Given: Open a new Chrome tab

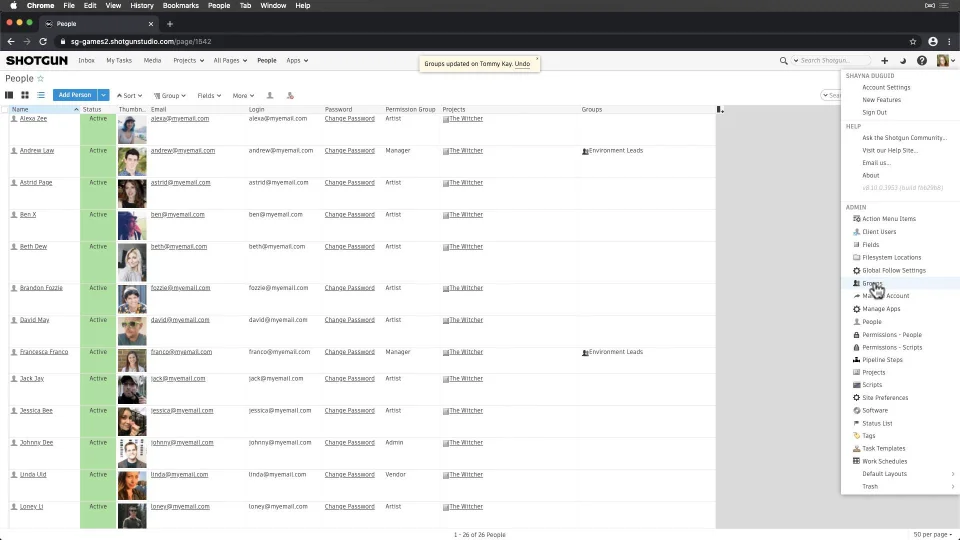Looking at the screenshot, I should tap(170, 24).
